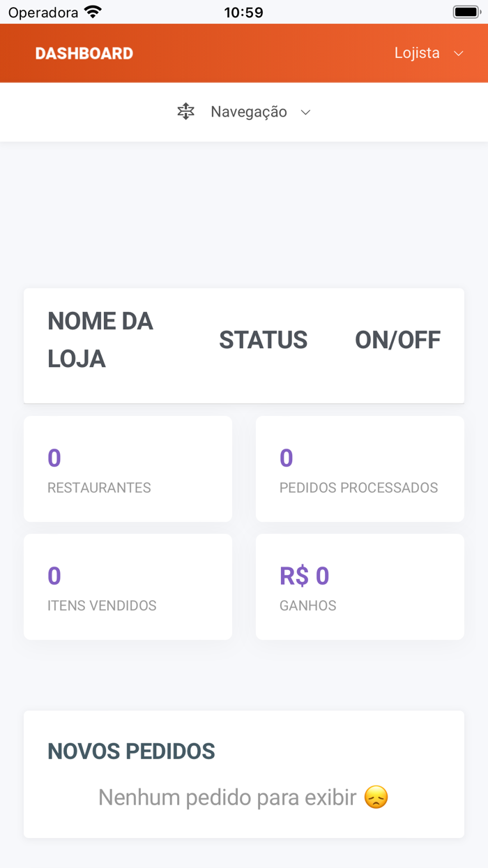The width and height of the screenshot is (488, 868).
Task: Expand the Navegação dropdown menu
Action: pyautogui.click(x=305, y=112)
